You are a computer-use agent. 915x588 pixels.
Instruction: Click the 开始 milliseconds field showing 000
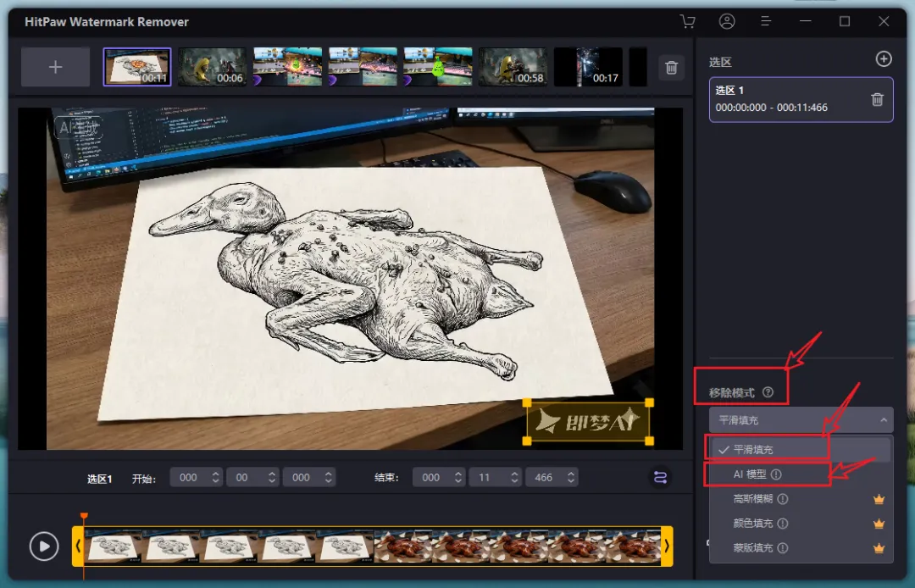click(308, 477)
